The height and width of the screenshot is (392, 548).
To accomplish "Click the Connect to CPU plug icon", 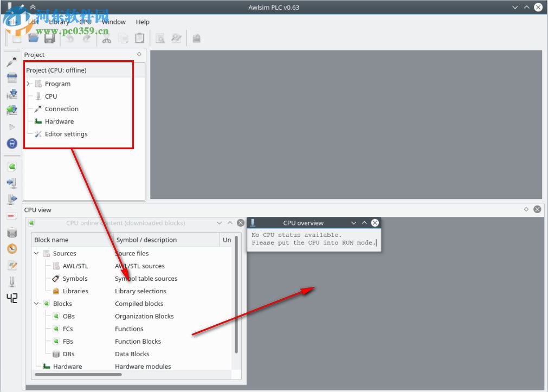I will point(12,62).
